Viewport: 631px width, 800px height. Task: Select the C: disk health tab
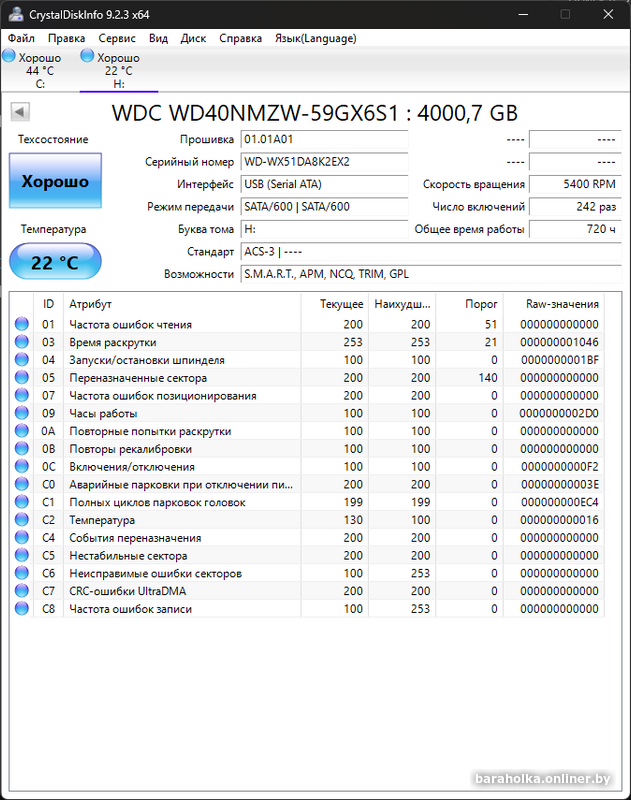(32, 71)
